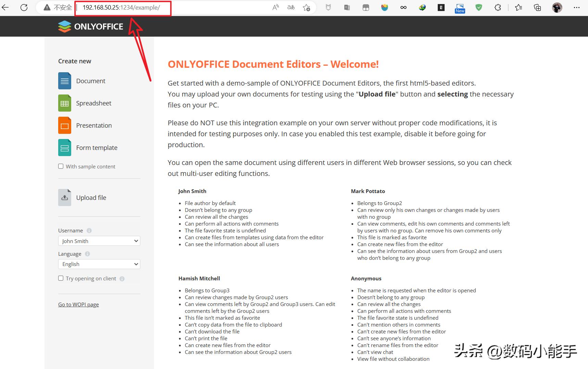588x369 pixels.
Task: Add page to favorites with star icon
Action: click(x=306, y=8)
